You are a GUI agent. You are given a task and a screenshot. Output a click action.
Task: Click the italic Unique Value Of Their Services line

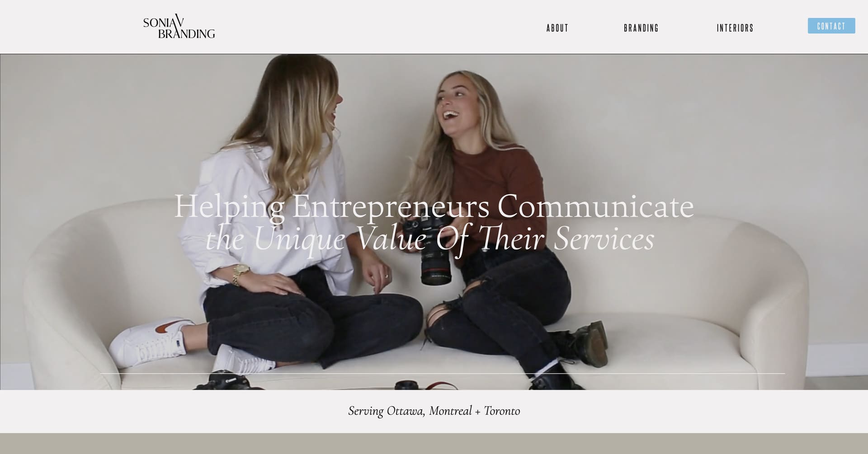pyautogui.click(x=430, y=238)
